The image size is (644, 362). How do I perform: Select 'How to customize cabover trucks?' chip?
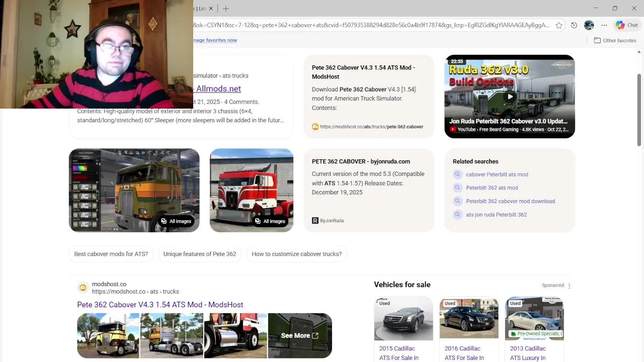297,254
